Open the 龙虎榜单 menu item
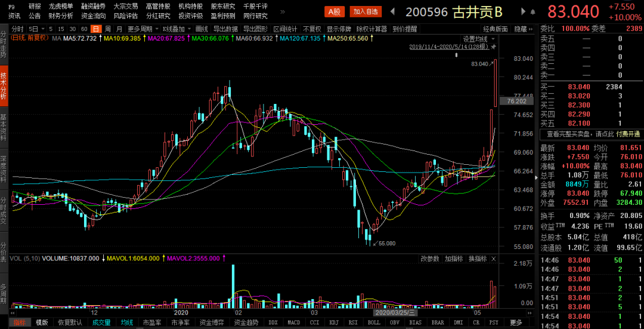This screenshot has width=644, height=329. pos(61,7)
